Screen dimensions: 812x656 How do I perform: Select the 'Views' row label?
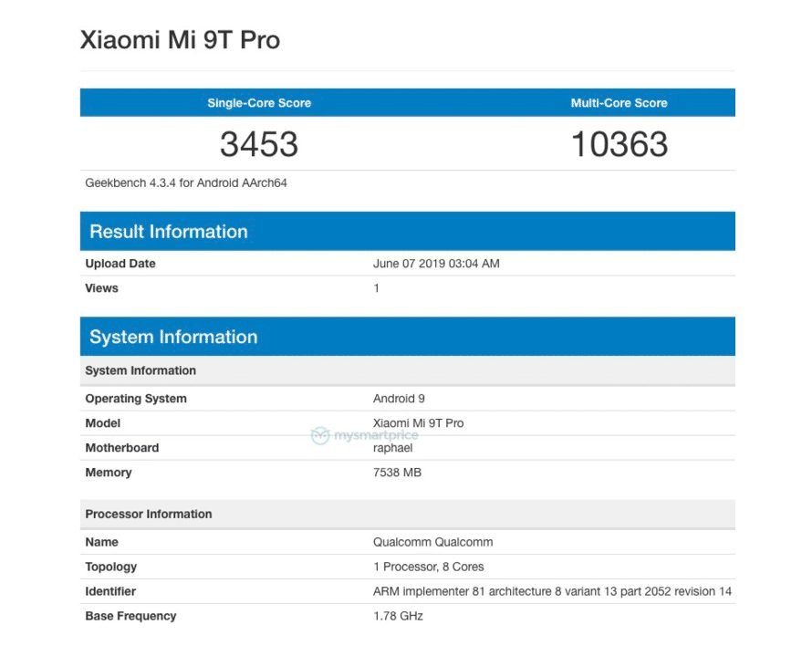[101, 288]
